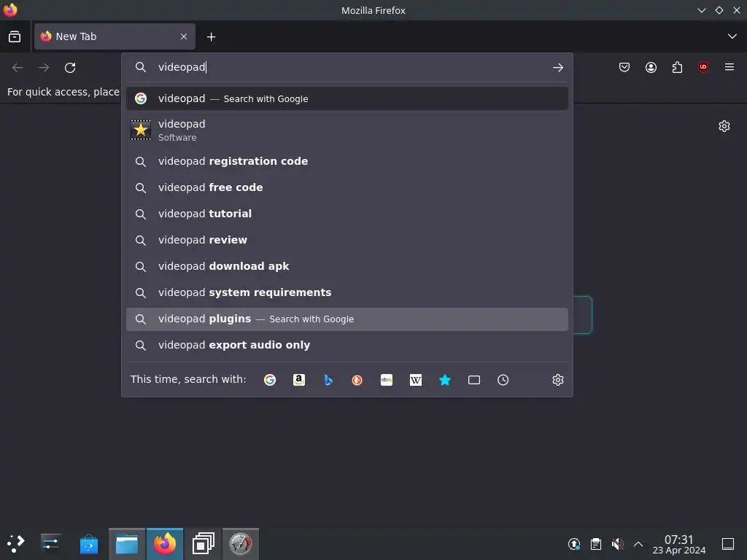Search in open Tabs icon
This screenshot has height=560, width=747.
click(474, 380)
